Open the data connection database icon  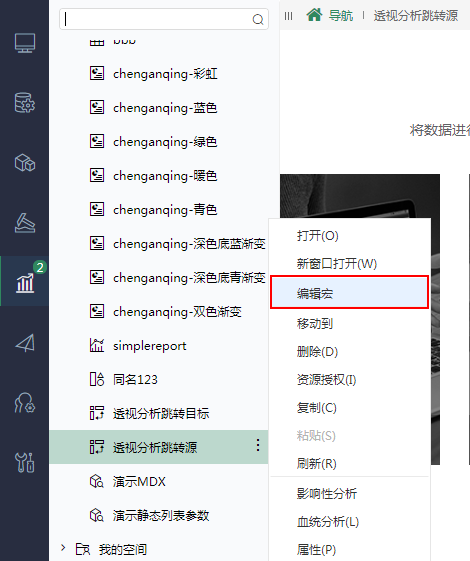[25, 103]
